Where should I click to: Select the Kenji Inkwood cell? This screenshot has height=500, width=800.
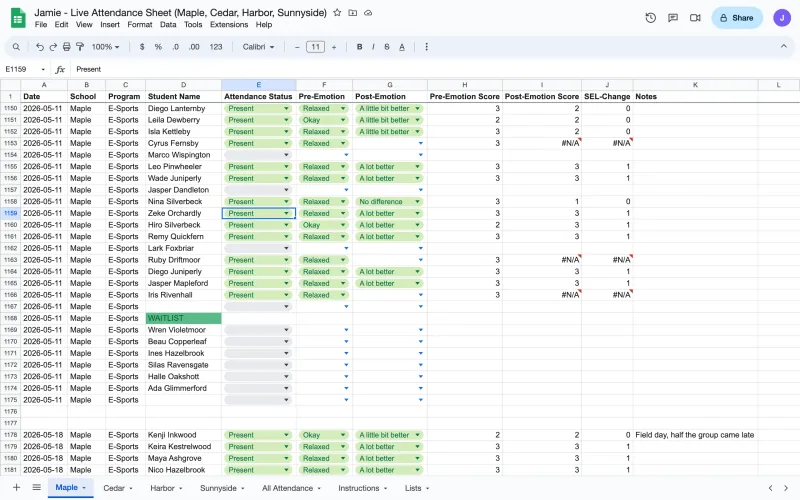point(183,435)
